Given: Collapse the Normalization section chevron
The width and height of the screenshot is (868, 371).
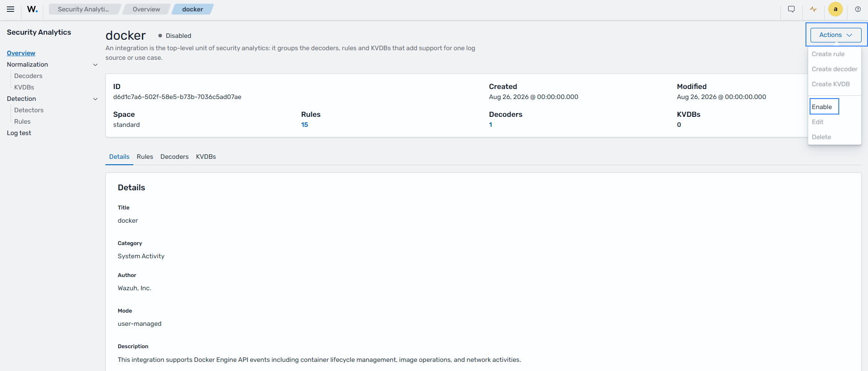Looking at the screenshot, I should pos(95,65).
